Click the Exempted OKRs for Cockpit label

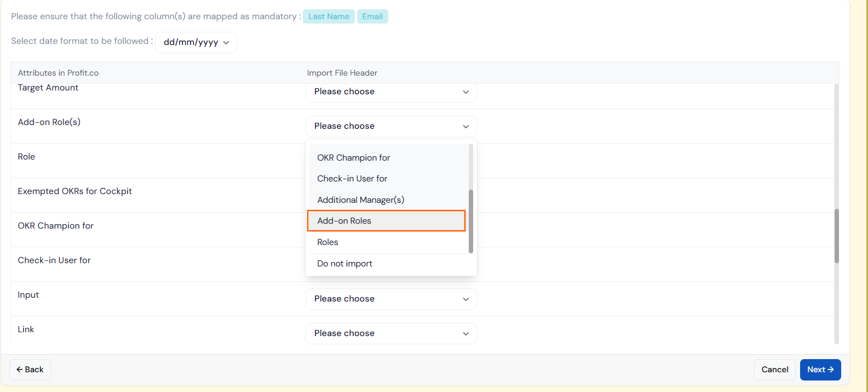click(75, 191)
